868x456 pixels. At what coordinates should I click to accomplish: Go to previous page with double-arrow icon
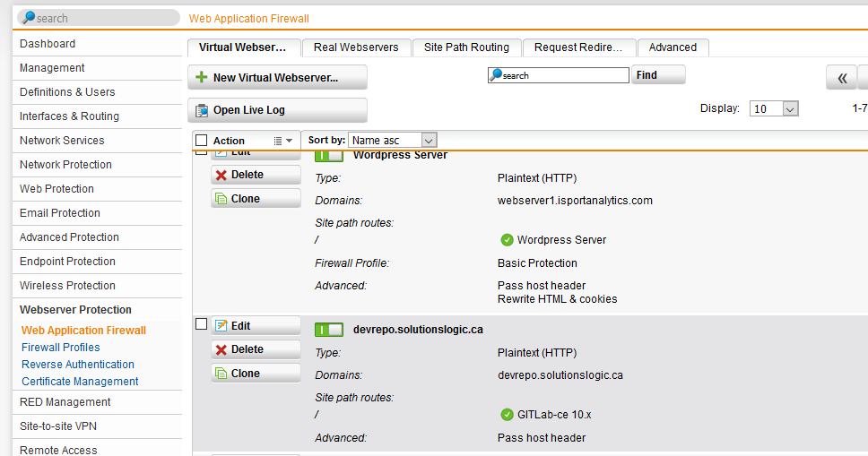click(842, 77)
